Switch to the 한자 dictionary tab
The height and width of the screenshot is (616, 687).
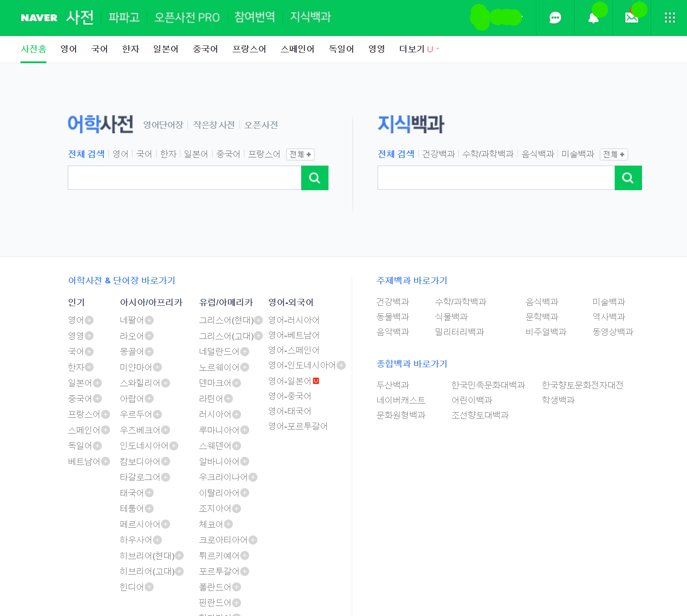[131, 49]
